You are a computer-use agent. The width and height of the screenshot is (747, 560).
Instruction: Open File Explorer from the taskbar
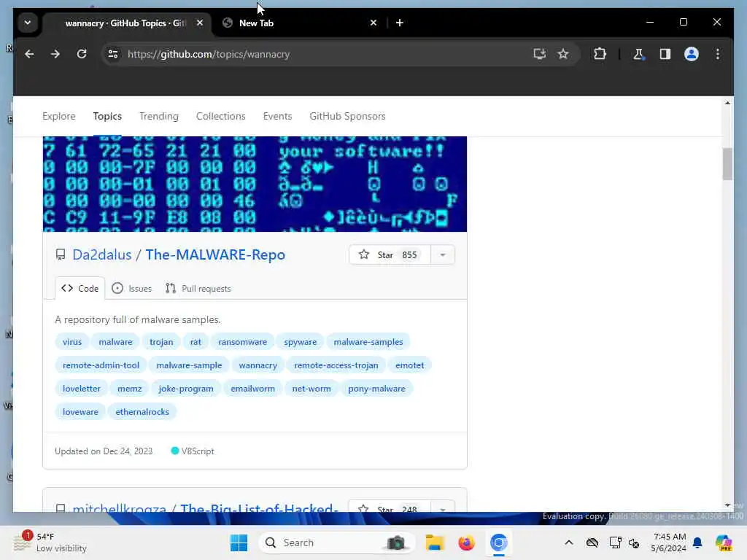point(435,542)
